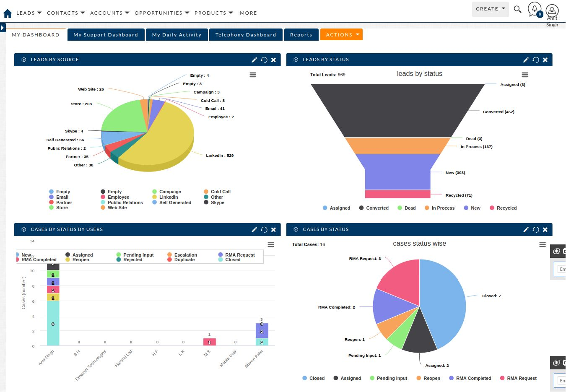This screenshot has height=392, width=566.
Task: Edit the Leads By Source dashlet
Action: coord(254,60)
